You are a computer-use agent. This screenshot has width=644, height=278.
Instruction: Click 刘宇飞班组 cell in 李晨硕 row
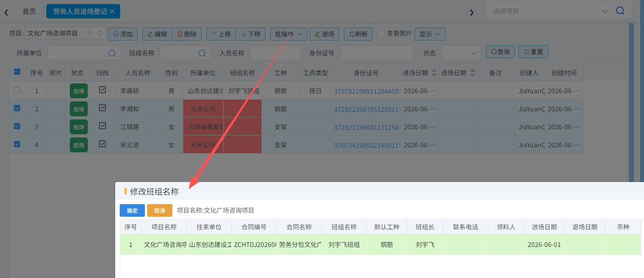pos(243,91)
